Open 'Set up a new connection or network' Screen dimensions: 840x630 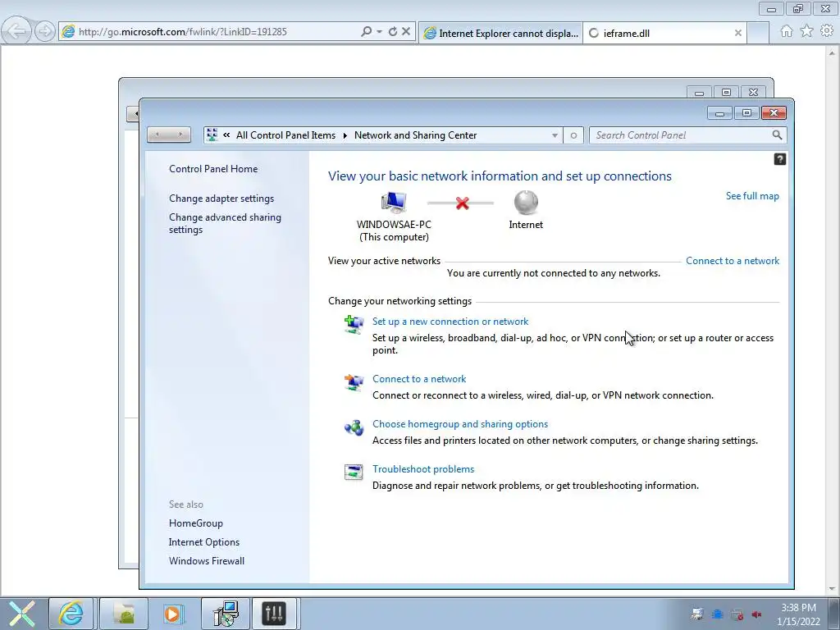450,322
